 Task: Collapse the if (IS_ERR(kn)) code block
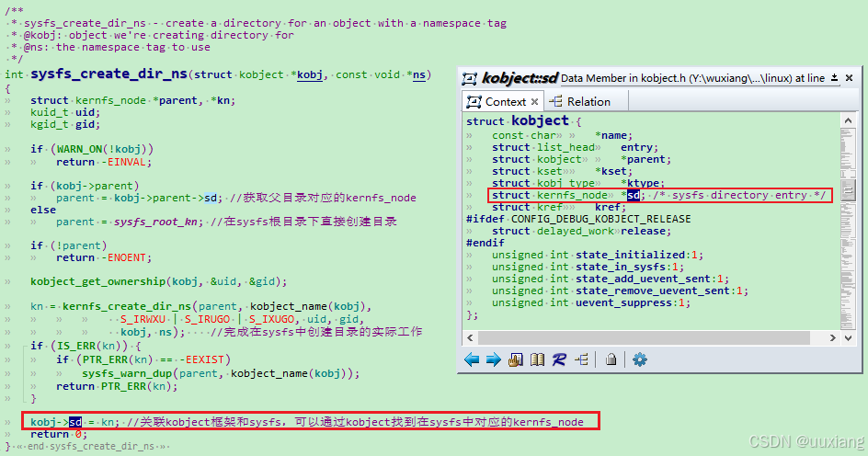coord(23,346)
